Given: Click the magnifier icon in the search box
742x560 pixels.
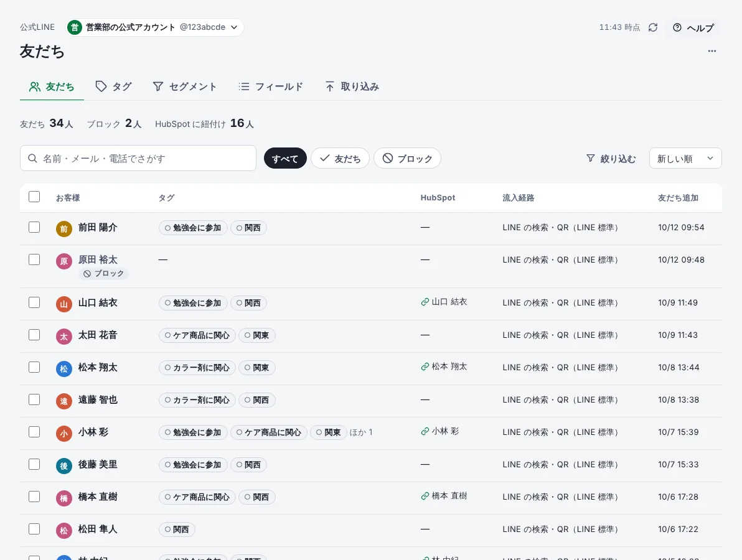Looking at the screenshot, I should coord(32,159).
